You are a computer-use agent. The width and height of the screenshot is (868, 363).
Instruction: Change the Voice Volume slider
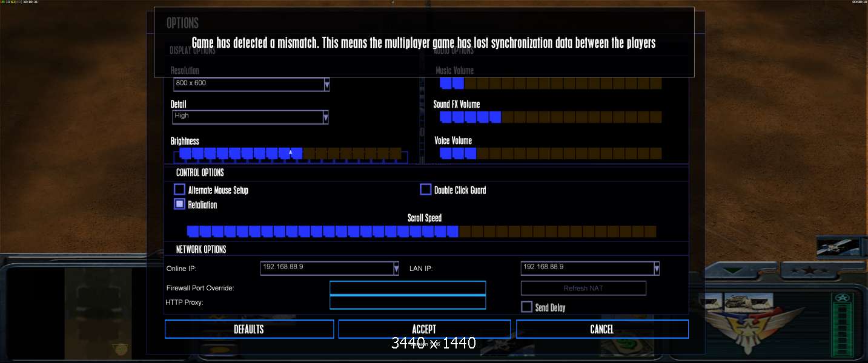coord(550,153)
